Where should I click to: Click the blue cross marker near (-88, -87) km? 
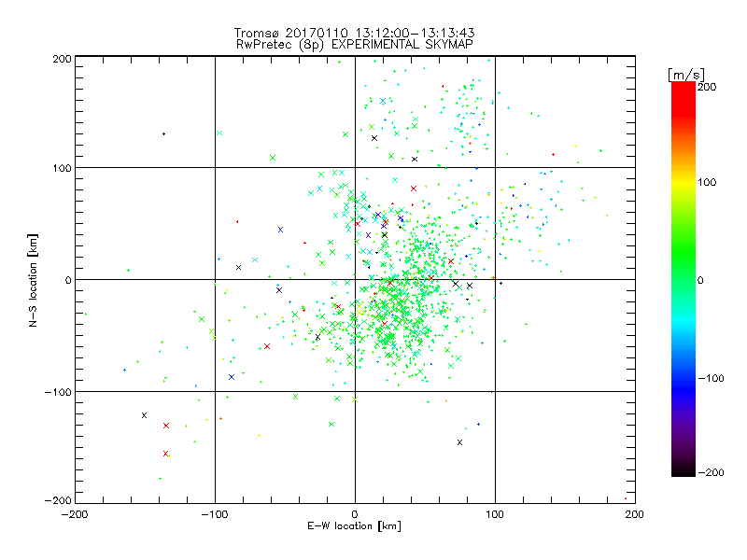tap(232, 377)
